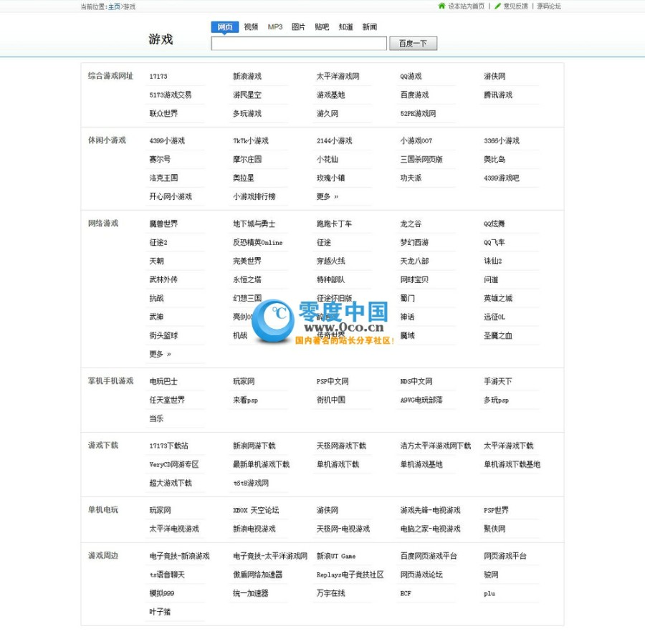Viewport: 645px width, 644px height.
Task: Visit the 2144小游戏 link
Action: (x=335, y=140)
